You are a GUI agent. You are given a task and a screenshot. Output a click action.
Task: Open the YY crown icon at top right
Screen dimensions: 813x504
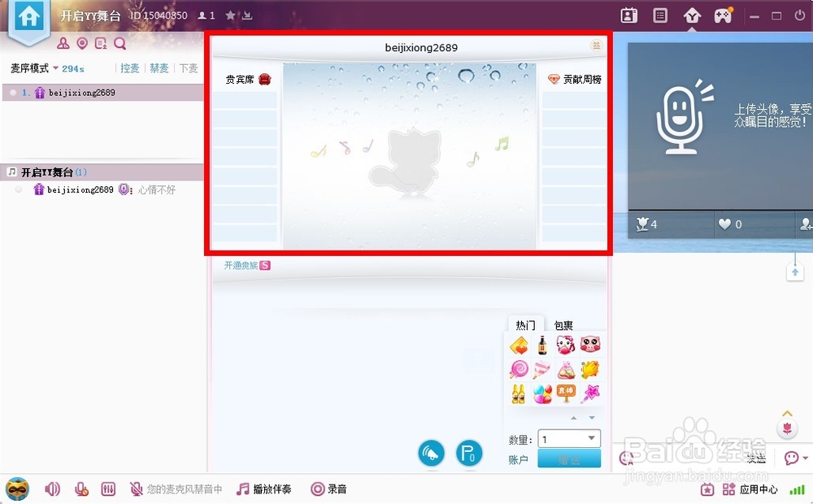coord(692,15)
